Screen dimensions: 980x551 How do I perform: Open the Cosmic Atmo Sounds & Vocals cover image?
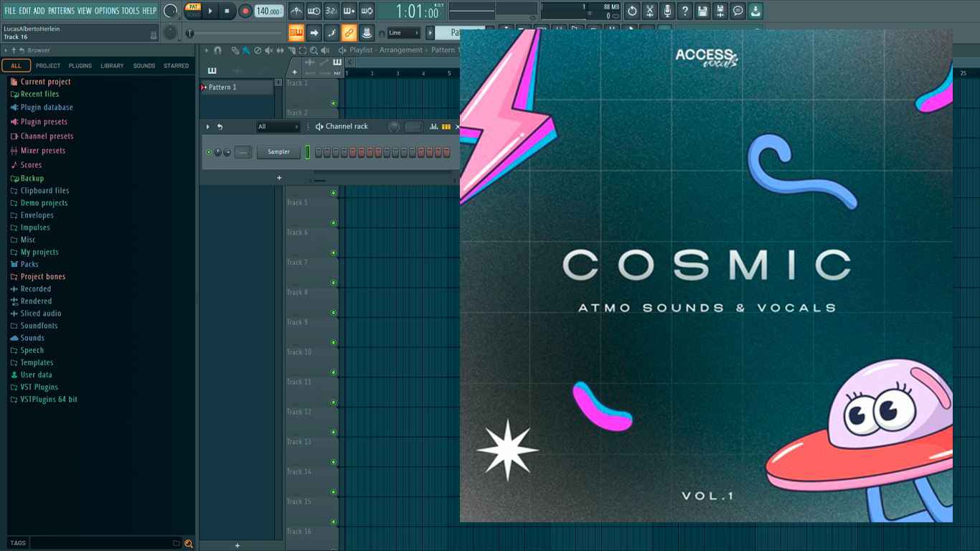pos(706,275)
